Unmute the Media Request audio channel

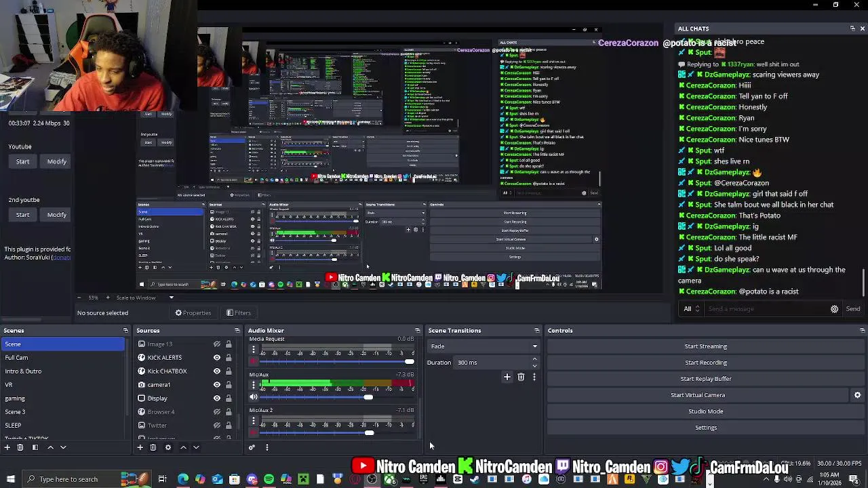[254, 362]
